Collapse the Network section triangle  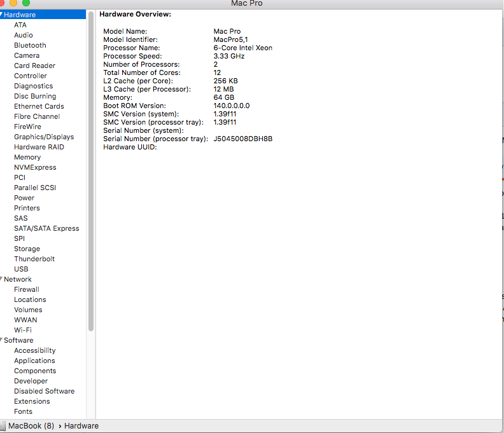(1, 279)
